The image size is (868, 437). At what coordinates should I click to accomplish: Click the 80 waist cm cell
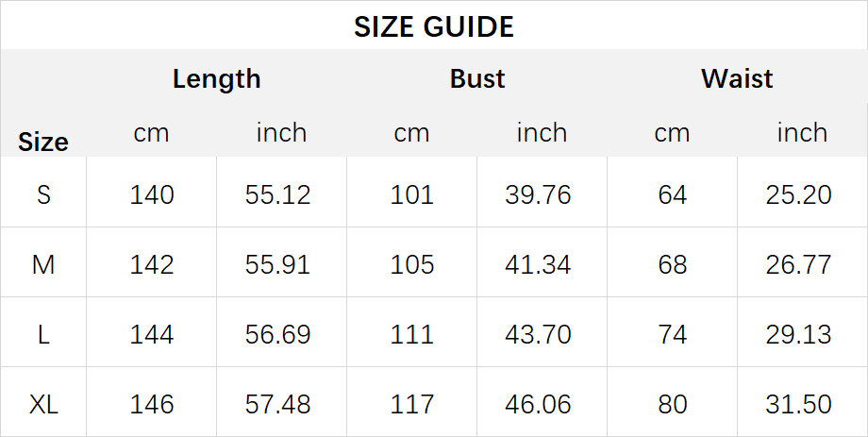pyautogui.click(x=673, y=404)
